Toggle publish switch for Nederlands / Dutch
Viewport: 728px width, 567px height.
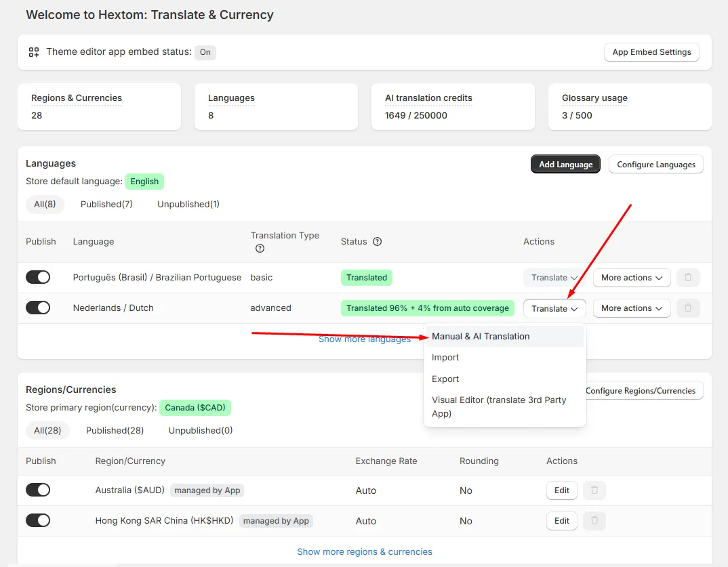point(37,308)
